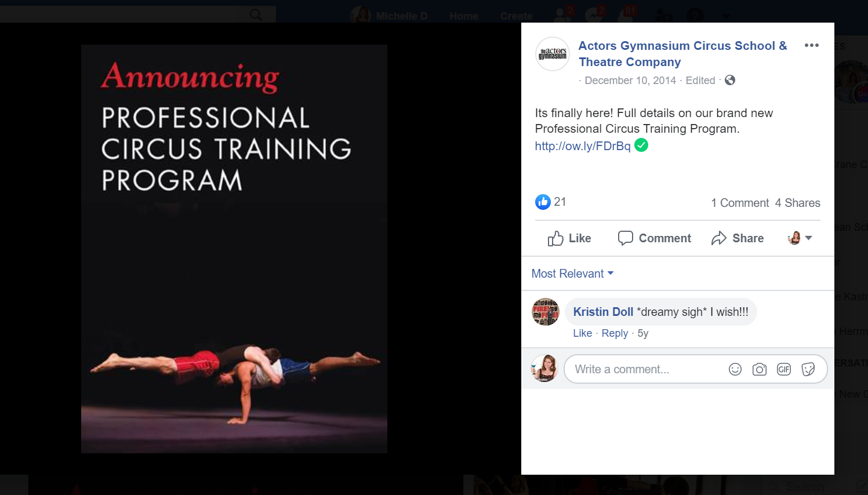This screenshot has height=495, width=868.
Task: Open the ow.ly/FDrBq link
Action: [x=582, y=146]
